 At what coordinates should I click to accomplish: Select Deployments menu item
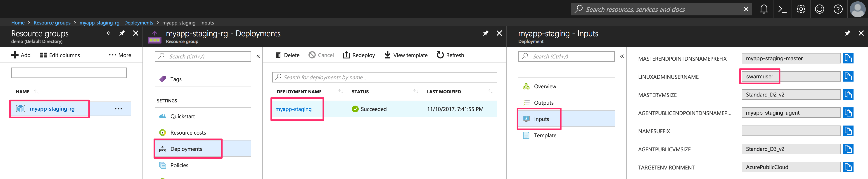coord(202,149)
